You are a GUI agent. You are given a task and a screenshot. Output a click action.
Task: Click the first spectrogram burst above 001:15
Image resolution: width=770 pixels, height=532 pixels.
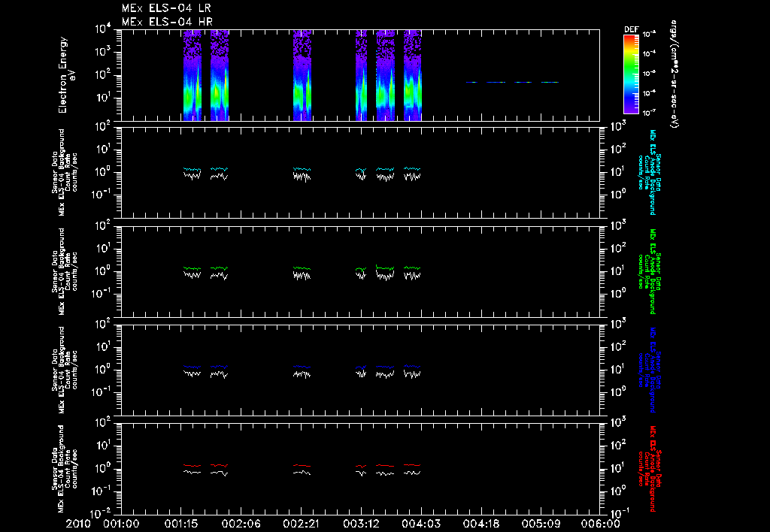[x=192, y=75]
